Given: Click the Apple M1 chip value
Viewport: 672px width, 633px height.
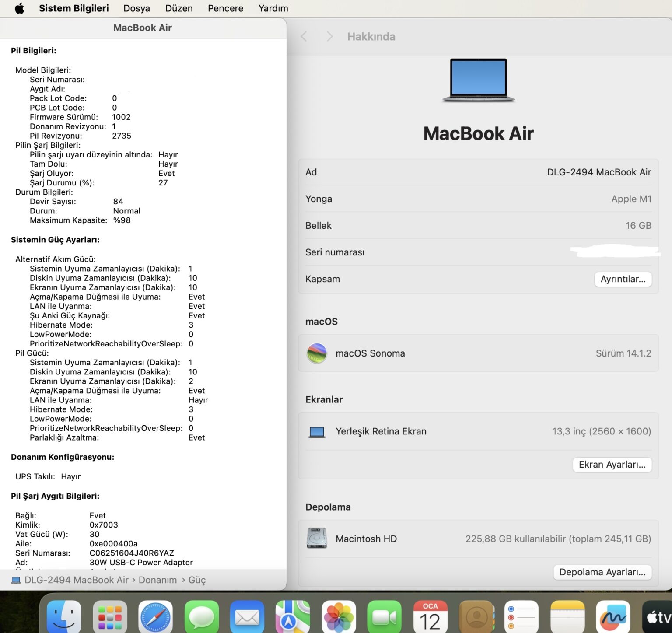Looking at the screenshot, I should click(x=631, y=199).
